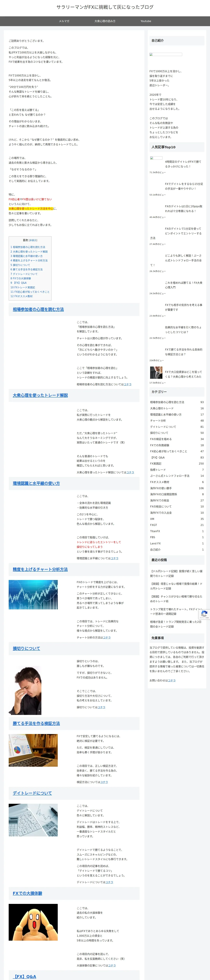Jump to TOC item 3 環境認識と水平線の使い方
210x980 pixels.
tap(27, 256)
